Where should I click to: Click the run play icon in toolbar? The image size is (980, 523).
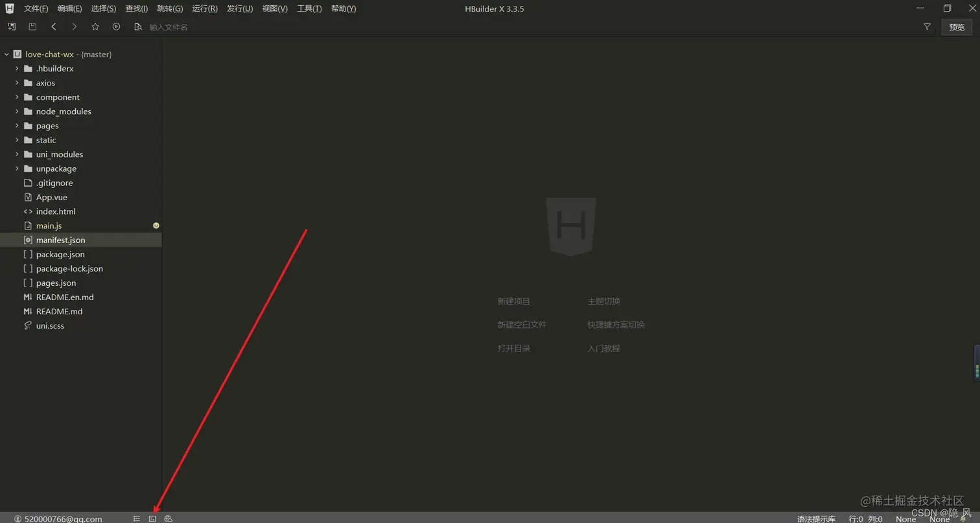pyautogui.click(x=117, y=27)
